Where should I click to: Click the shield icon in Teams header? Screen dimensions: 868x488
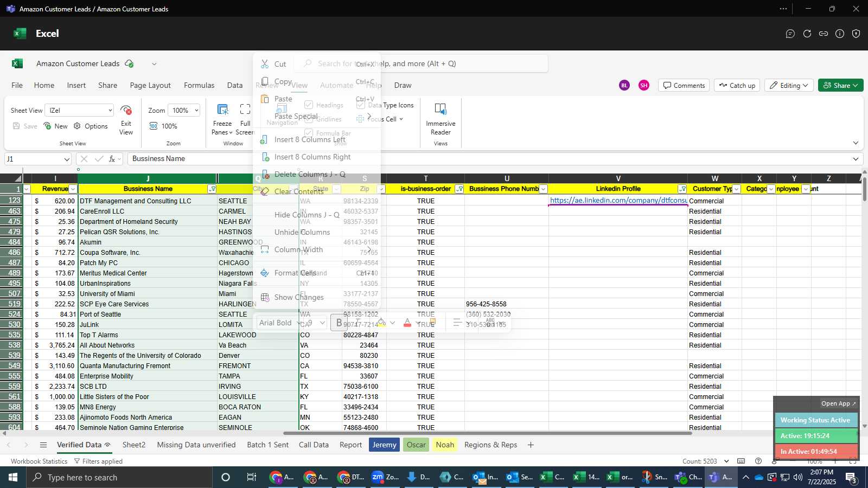[856, 34]
